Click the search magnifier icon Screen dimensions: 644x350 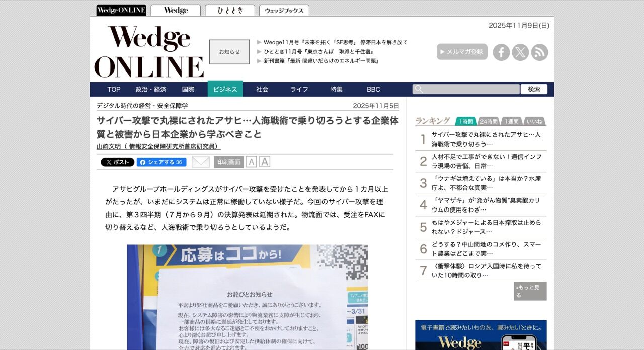tap(418, 89)
